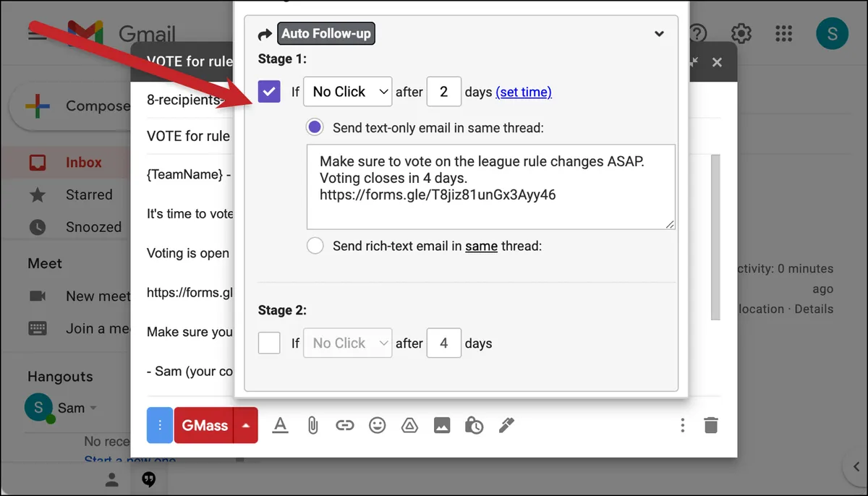Click the follow-up message text area
The height and width of the screenshot is (496, 868).
[491, 187]
